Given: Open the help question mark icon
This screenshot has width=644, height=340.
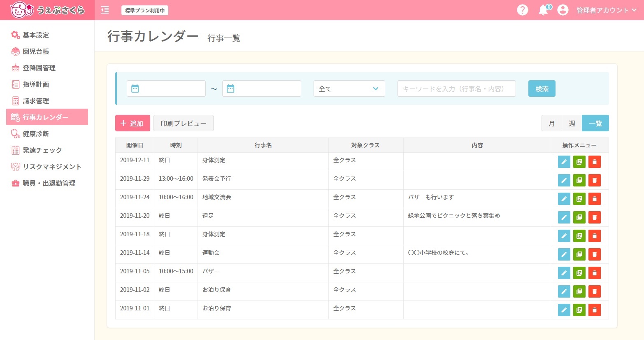Looking at the screenshot, I should (x=522, y=10).
